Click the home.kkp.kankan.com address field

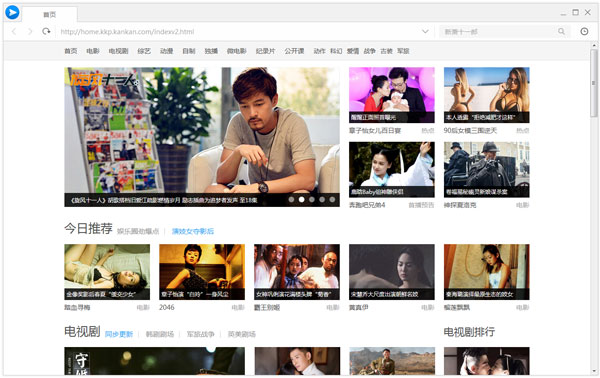click(x=237, y=31)
